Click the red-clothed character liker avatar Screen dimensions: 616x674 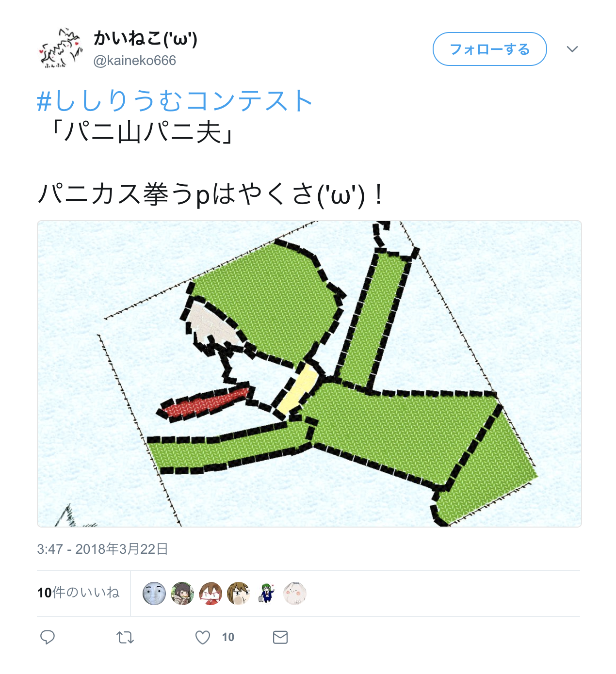(211, 594)
